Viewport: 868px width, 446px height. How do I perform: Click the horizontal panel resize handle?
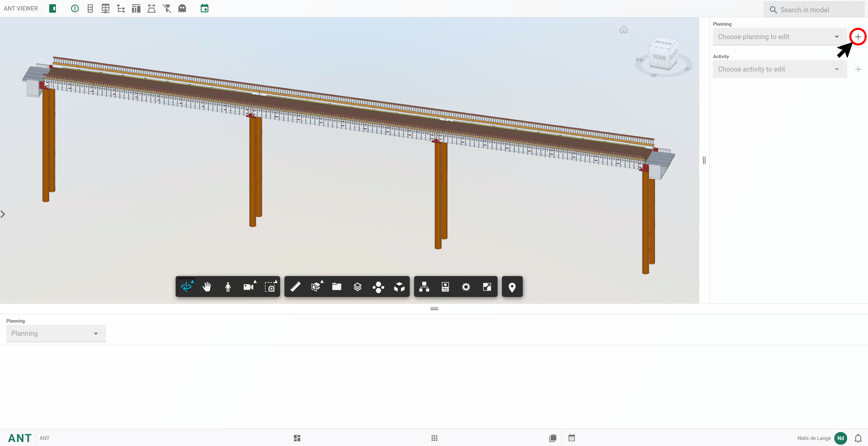434,309
